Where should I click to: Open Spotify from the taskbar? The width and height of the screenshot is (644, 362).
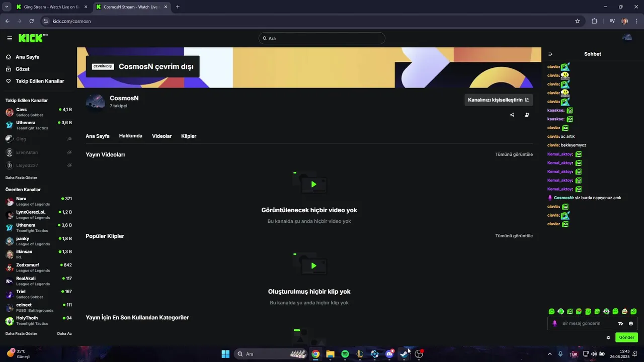pyautogui.click(x=345, y=354)
